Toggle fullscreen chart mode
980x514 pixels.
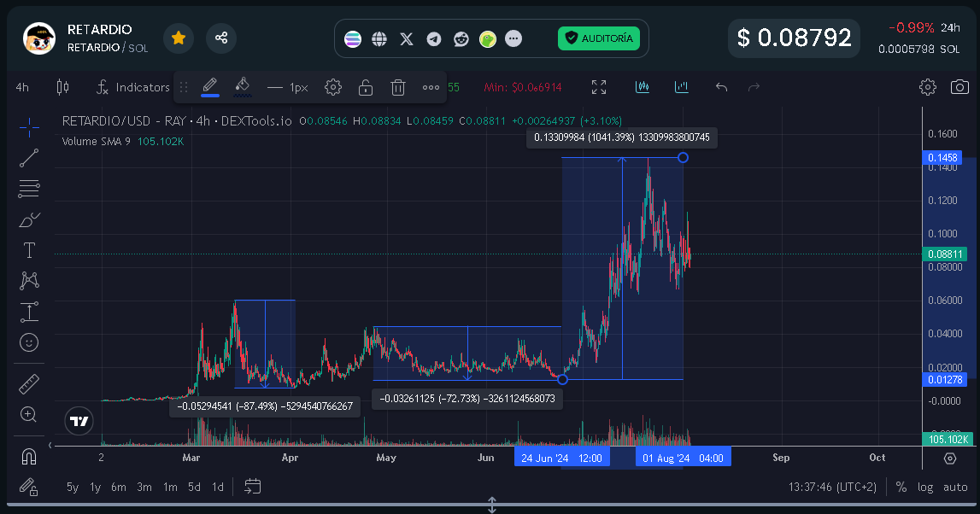pos(598,86)
